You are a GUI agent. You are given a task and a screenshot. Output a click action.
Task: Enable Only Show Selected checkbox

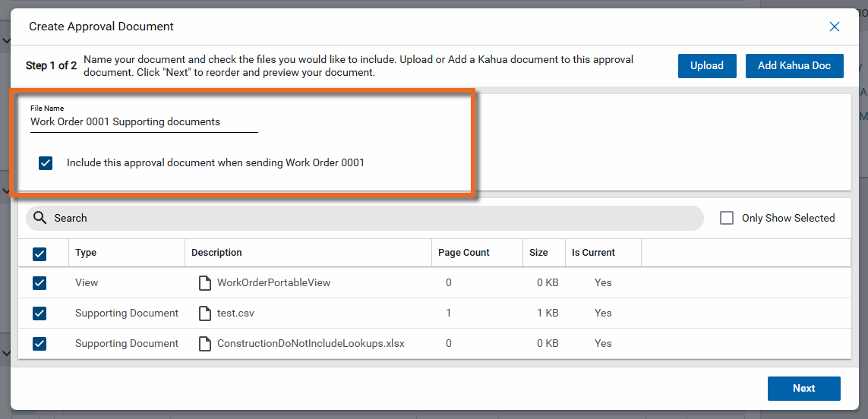727,218
